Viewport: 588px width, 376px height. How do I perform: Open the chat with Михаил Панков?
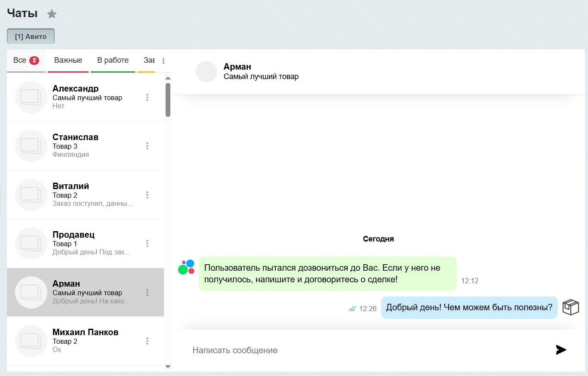85,341
